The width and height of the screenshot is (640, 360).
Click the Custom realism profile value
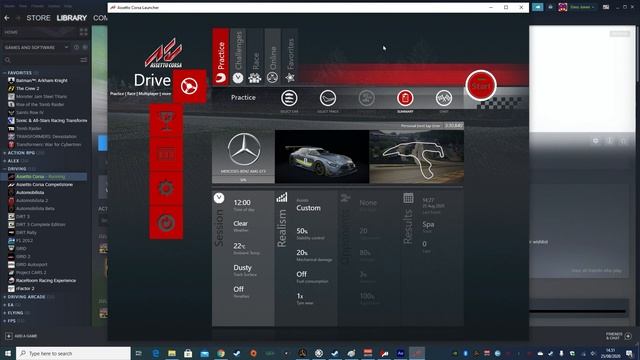[308, 208]
